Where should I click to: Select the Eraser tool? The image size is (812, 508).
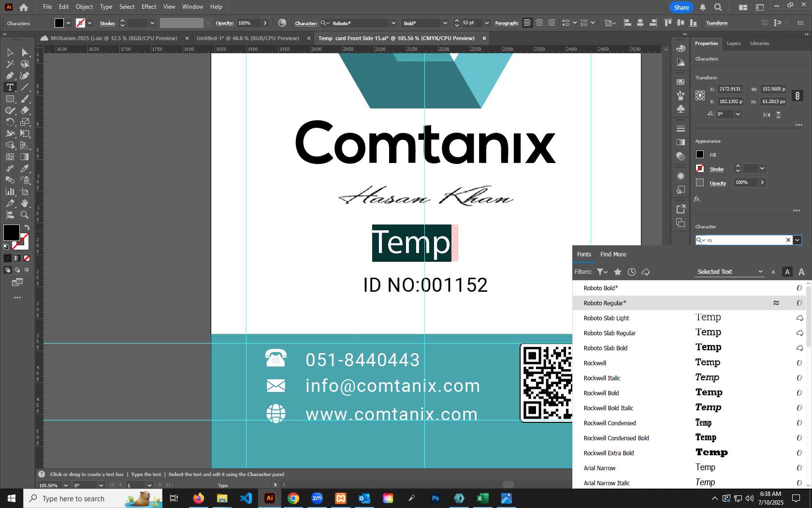(25, 110)
